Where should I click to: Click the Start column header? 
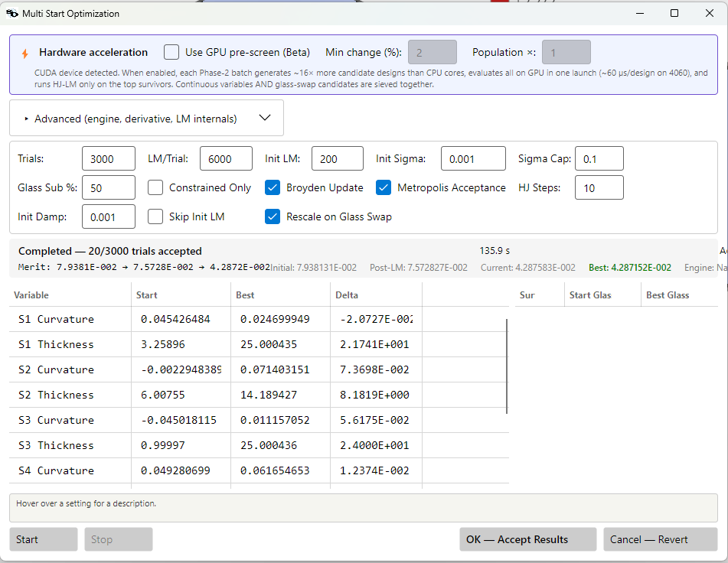(181, 295)
